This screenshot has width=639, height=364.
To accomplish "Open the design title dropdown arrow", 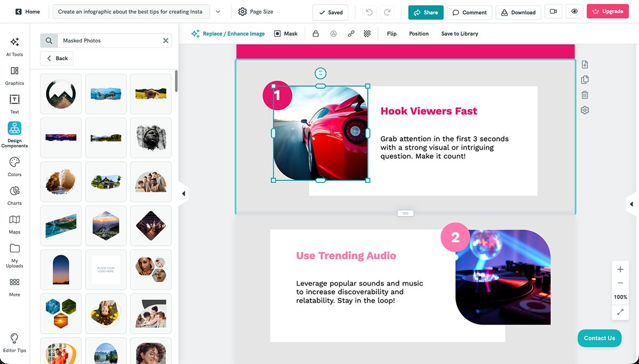I will 218,11.
